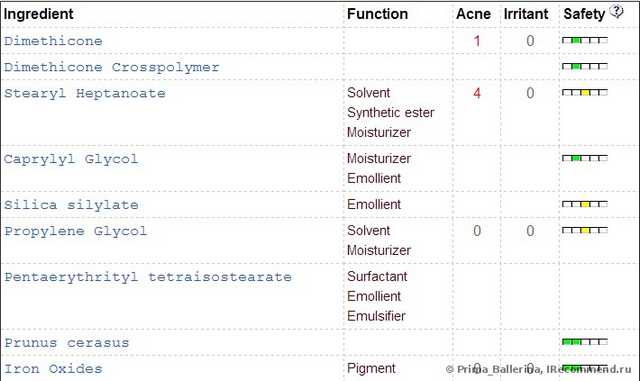Click Dimethicone safety rating bar

[585, 40]
